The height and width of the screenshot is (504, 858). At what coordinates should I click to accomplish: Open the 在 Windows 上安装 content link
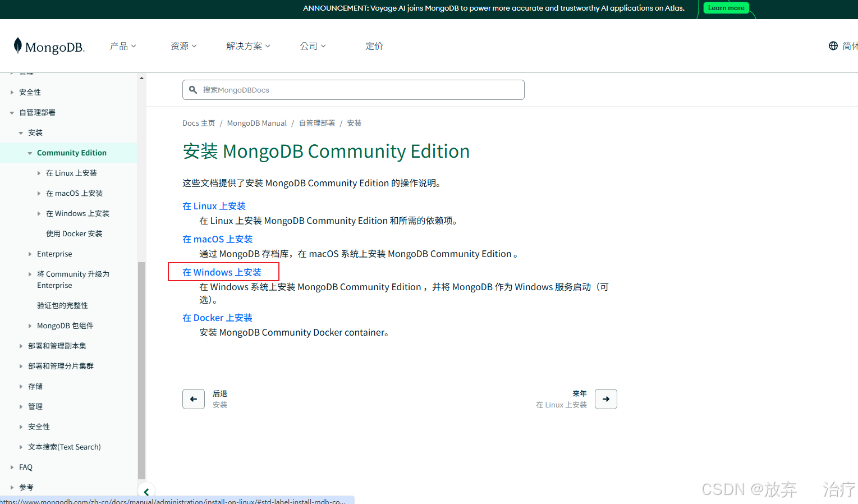tap(222, 272)
